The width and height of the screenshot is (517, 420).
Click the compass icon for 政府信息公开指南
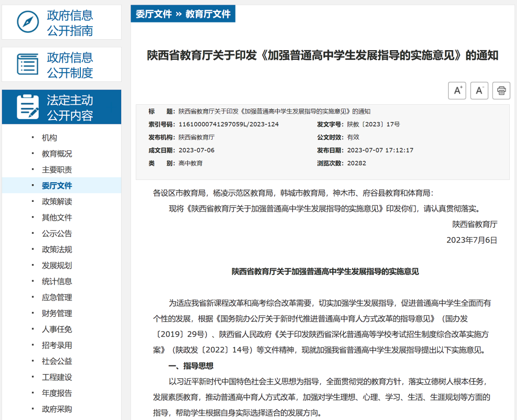29,22
